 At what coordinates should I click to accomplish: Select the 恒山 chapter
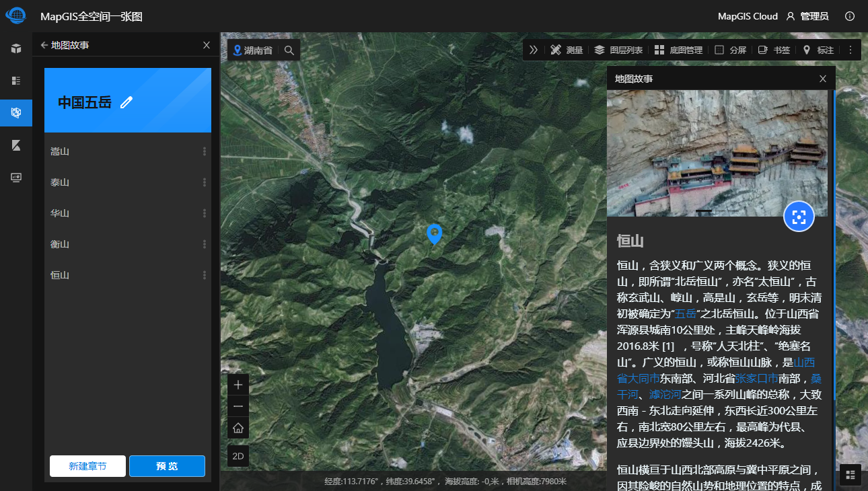pos(128,275)
